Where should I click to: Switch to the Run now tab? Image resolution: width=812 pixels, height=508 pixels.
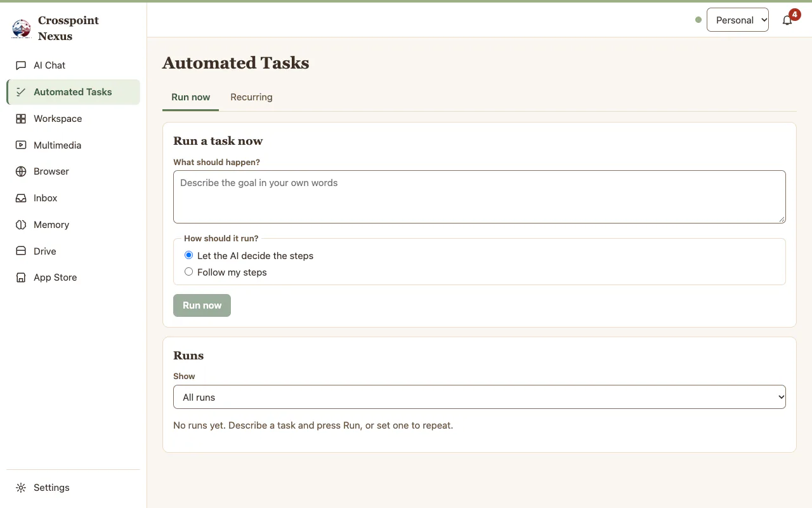point(190,97)
